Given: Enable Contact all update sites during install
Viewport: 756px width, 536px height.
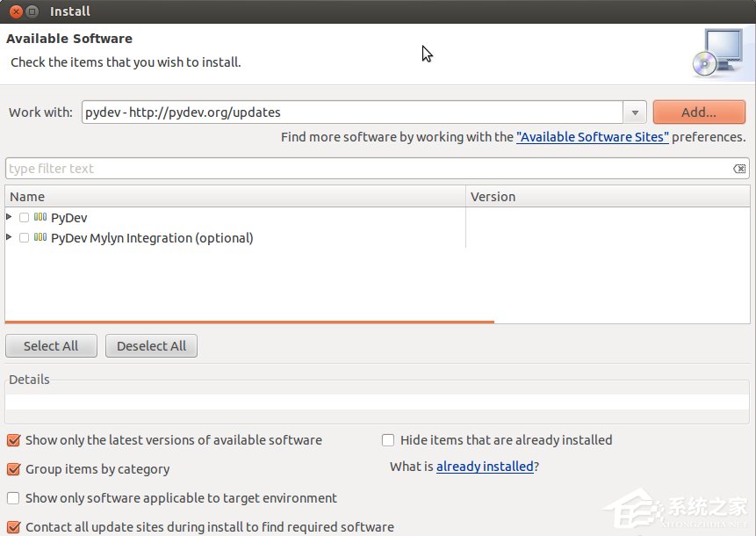Looking at the screenshot, I should pyautogui.click(x=12, y=526).
